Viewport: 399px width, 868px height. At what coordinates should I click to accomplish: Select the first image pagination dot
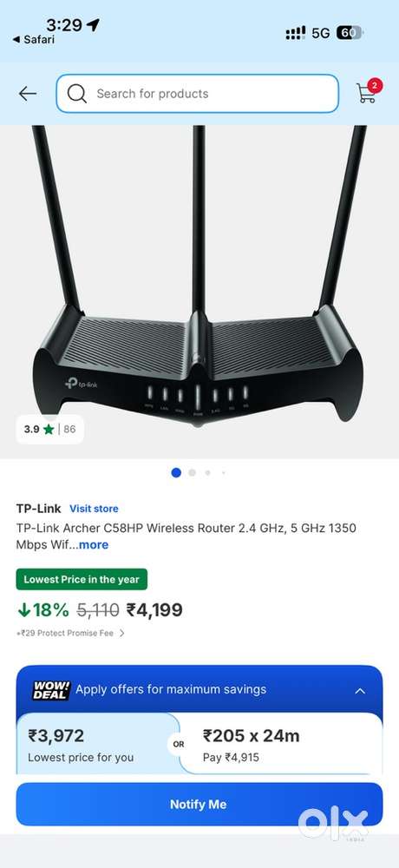coord(176,473)
